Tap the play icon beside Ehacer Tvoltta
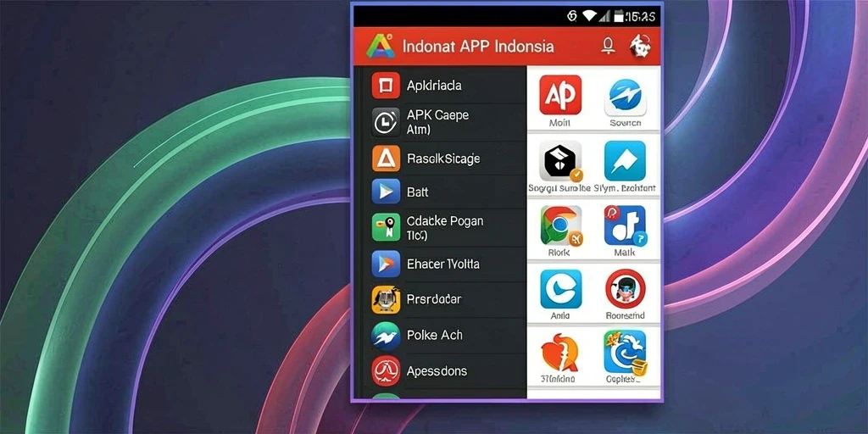 coord(386,264)
